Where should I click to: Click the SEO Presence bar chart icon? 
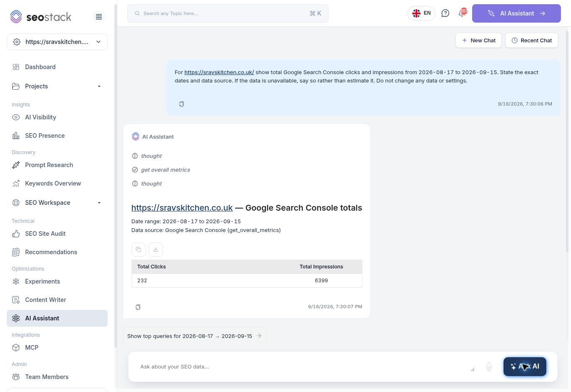16,136
